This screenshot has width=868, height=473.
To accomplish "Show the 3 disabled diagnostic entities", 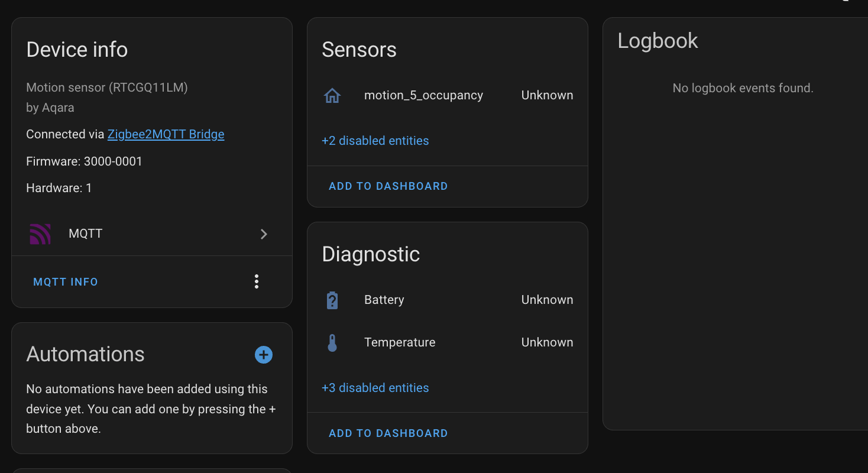I will click(x=375, y=387).
